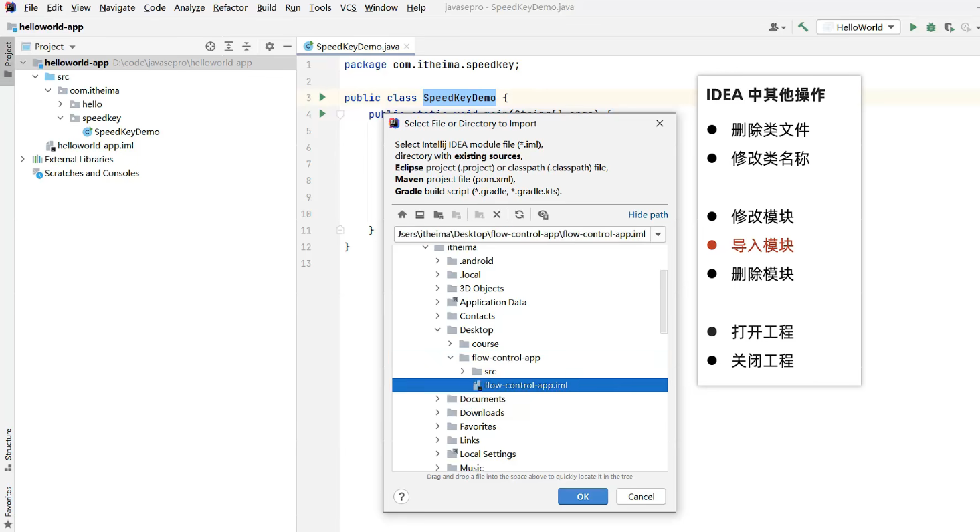This screenshot has height=532, width=980.
Task: Start debugging with the bug icon
Action: tap(931, 27)
